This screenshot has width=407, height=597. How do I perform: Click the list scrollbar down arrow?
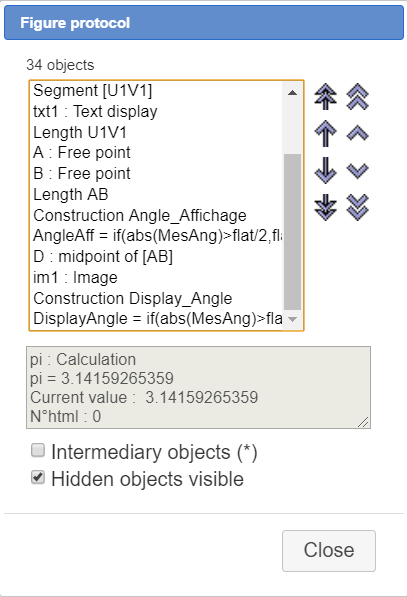pyautogui.click(x=292, y=319)
